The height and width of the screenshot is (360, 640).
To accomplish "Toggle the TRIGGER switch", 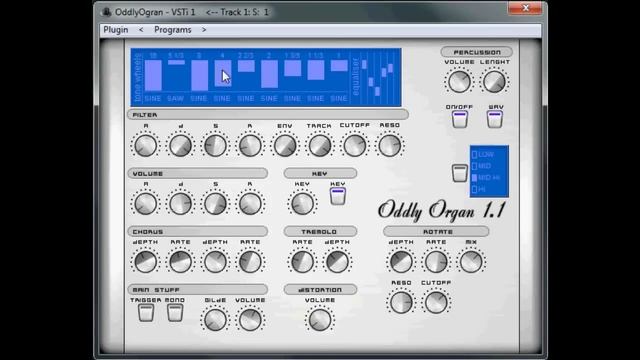I will (x=146, y=313).
